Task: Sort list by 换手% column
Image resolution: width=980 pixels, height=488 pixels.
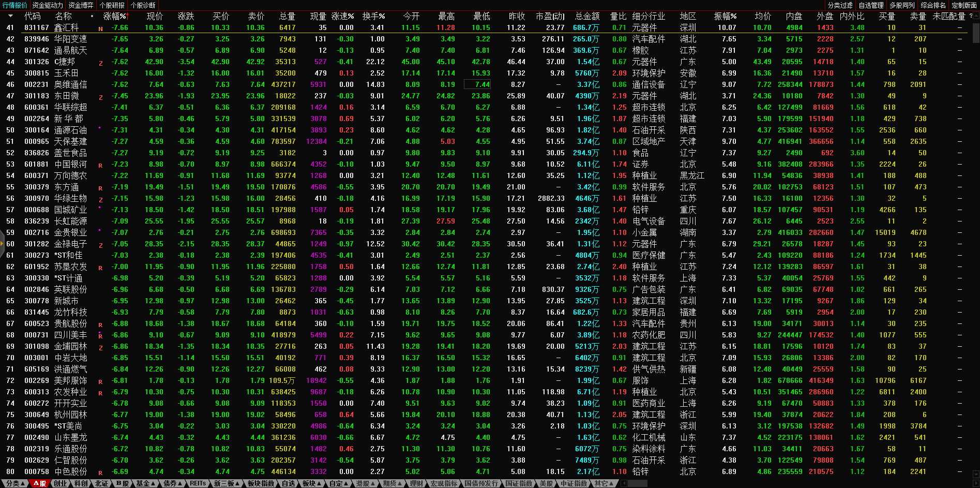Action: [373, 16]
